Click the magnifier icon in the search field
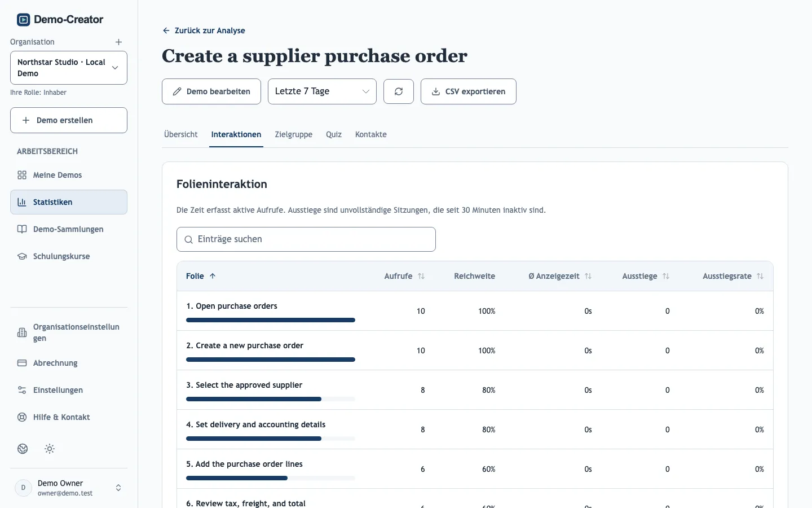812x508 pixels. coord(188,240)
